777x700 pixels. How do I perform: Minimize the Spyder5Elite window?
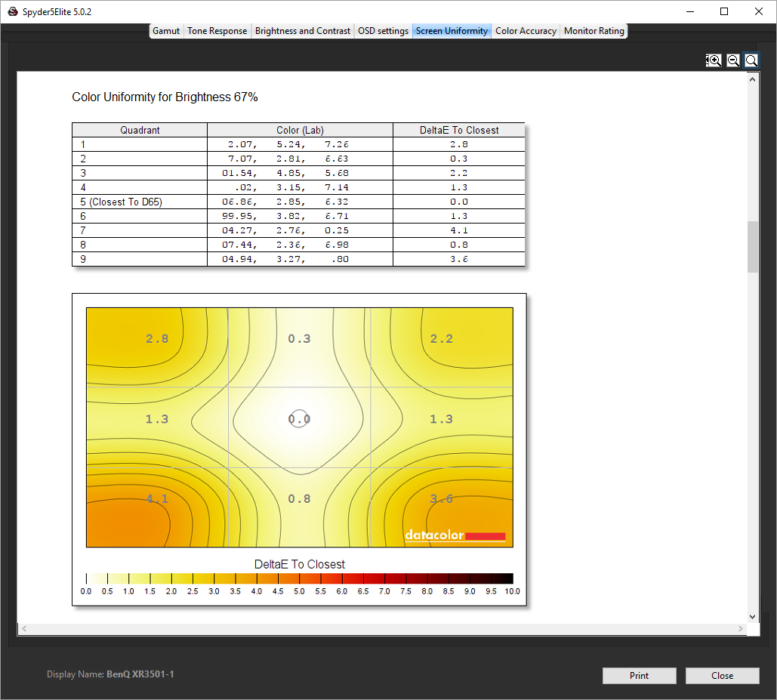tap(690, 11)
